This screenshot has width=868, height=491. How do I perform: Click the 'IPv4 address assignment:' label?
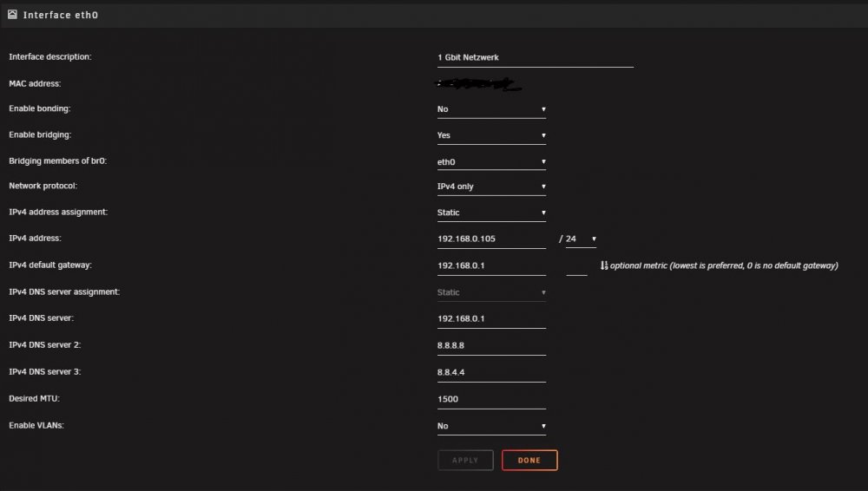tap(58, 212)
